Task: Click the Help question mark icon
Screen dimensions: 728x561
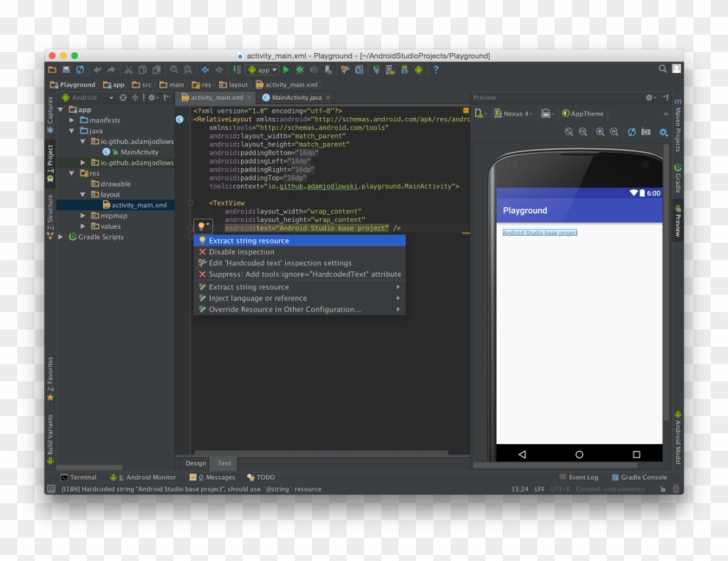Action: coord(435,69)
